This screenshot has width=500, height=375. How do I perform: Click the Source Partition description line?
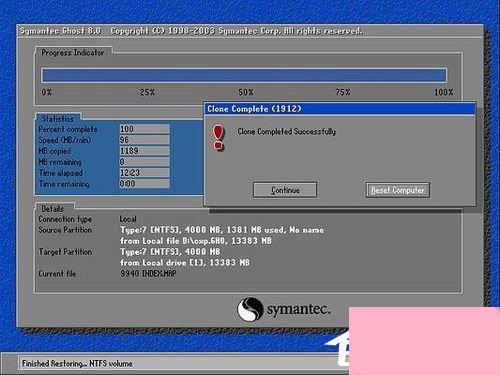(222, 230)
